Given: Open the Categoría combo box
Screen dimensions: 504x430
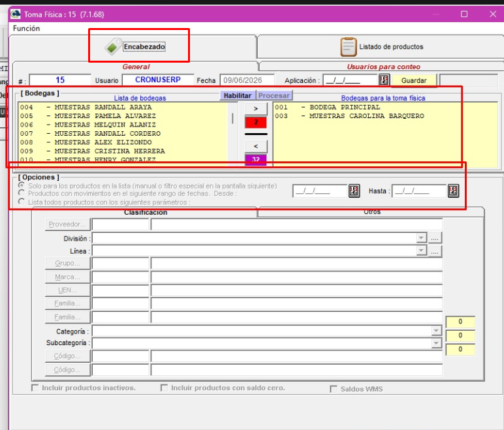Looking at the screenshot, I should coord(267,331).
